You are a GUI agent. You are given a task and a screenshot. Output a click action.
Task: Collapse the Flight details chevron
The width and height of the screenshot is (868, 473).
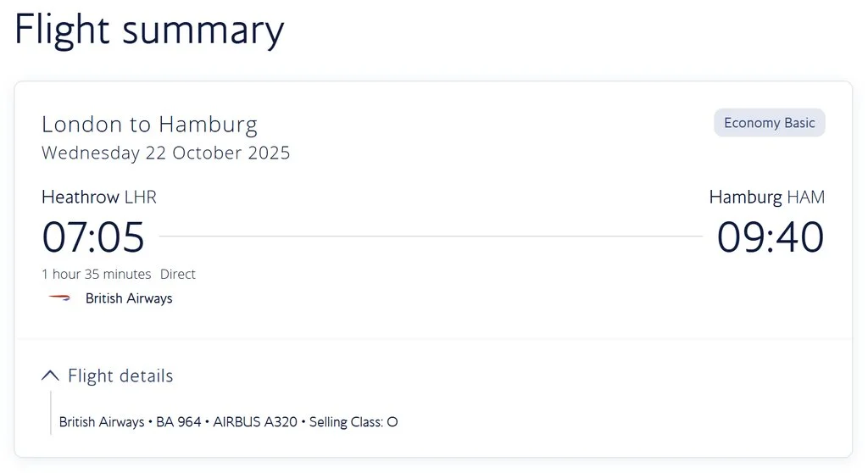[50, 376]
